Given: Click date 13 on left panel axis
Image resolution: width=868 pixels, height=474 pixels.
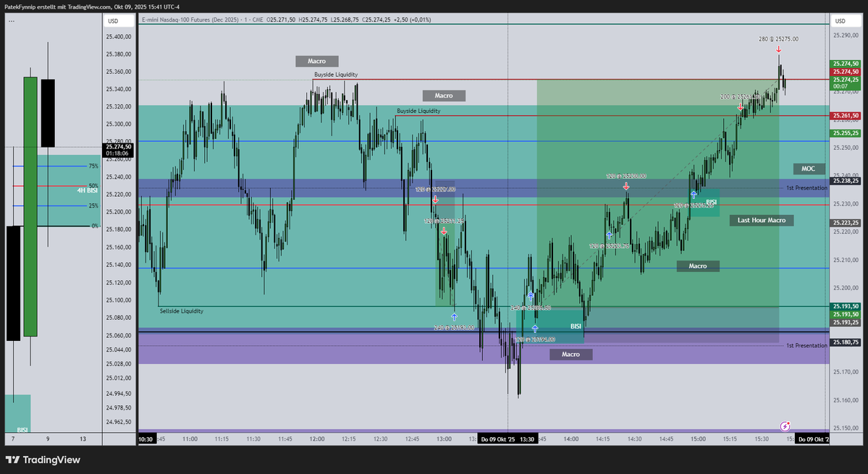Looking at the screenshot, I should pos(83,439).
